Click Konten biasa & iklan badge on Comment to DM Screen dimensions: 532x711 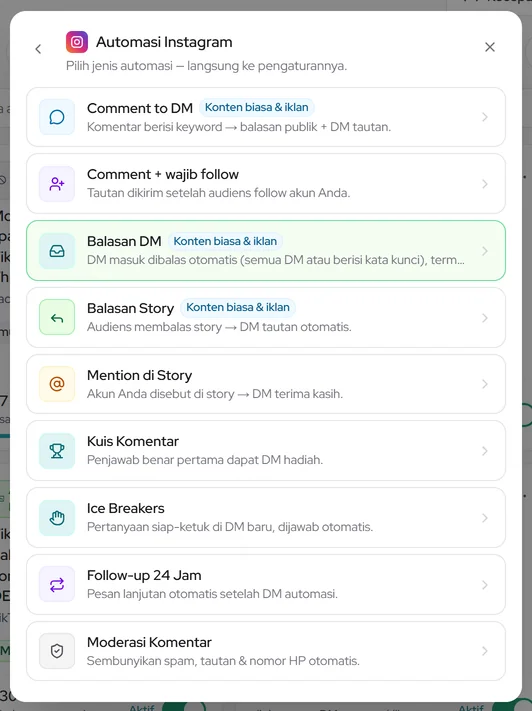(x=257, y=107)
